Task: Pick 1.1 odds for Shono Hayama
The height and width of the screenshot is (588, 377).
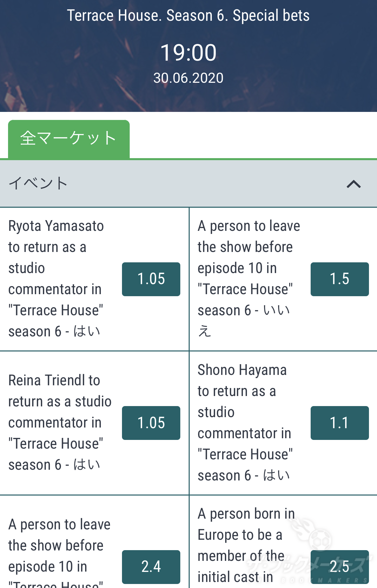Action: [339, 423]
